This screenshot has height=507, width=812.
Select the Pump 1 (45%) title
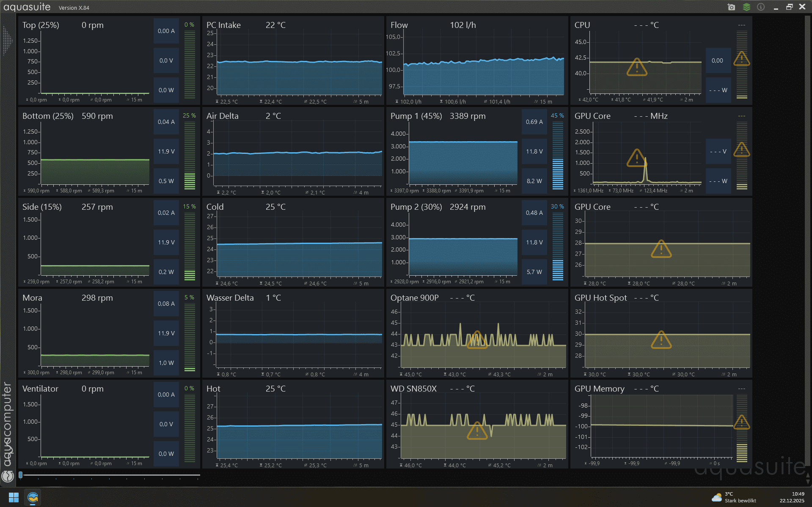point(416,116)
